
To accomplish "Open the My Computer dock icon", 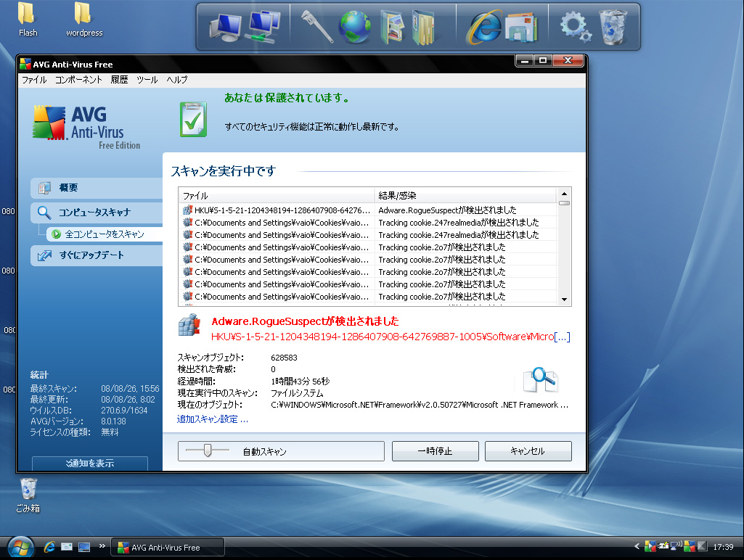I will pos(224,28).
